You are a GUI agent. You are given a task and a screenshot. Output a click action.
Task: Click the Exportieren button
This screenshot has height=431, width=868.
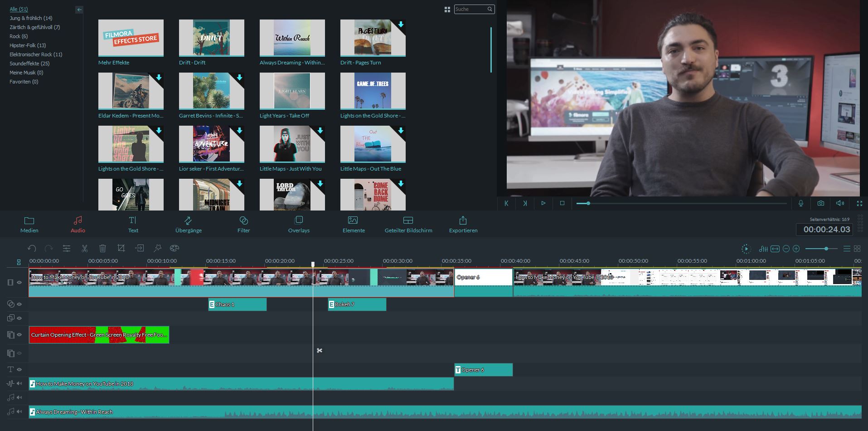(x=463, y=225)
